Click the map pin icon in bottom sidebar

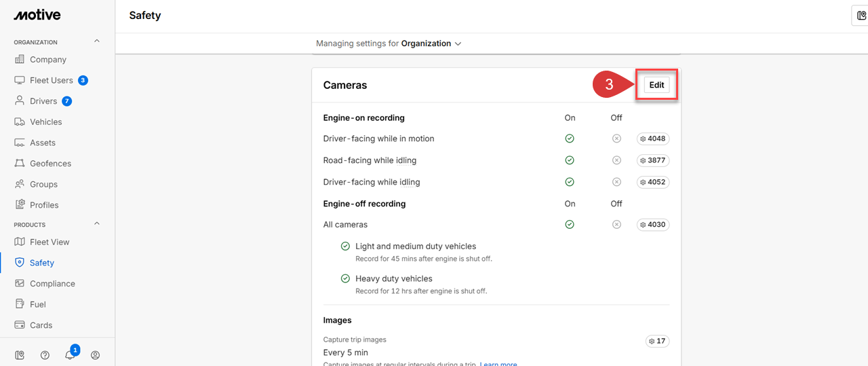coord(20,354)
